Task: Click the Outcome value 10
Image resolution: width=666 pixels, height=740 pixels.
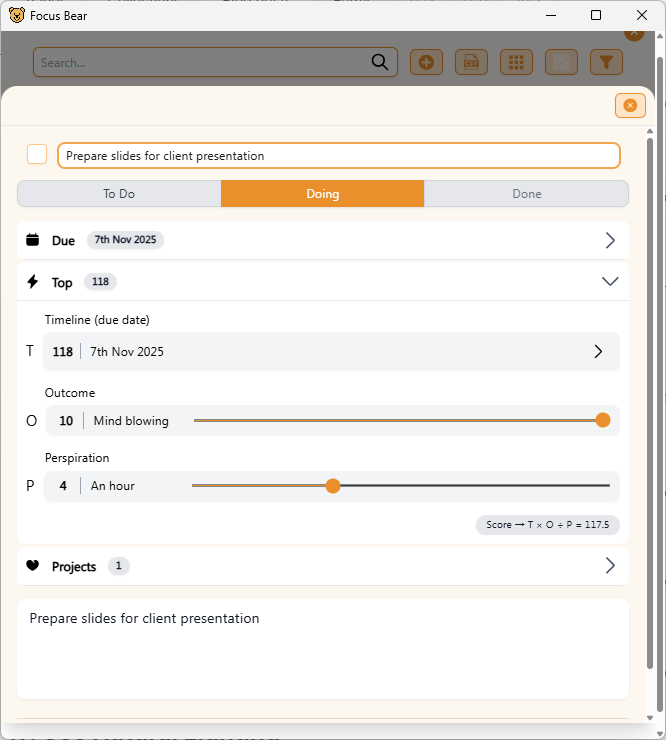Action: tap(66, 420)
